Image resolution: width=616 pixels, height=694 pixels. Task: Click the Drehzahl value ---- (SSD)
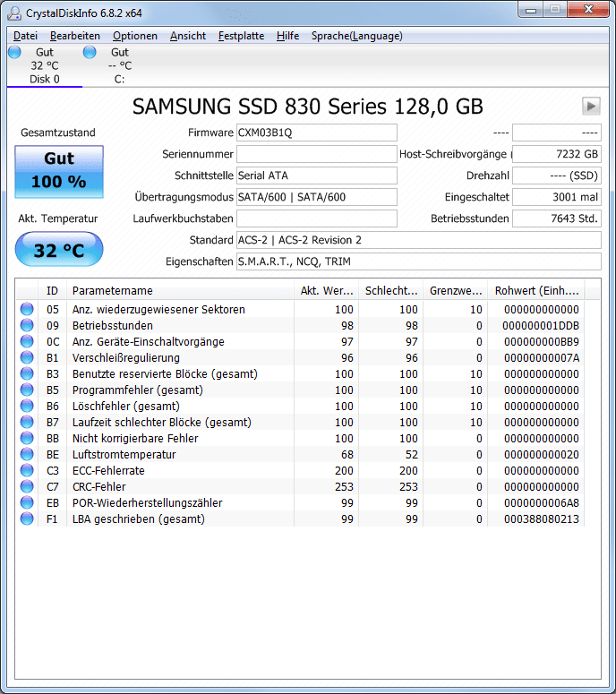(557, 176)
